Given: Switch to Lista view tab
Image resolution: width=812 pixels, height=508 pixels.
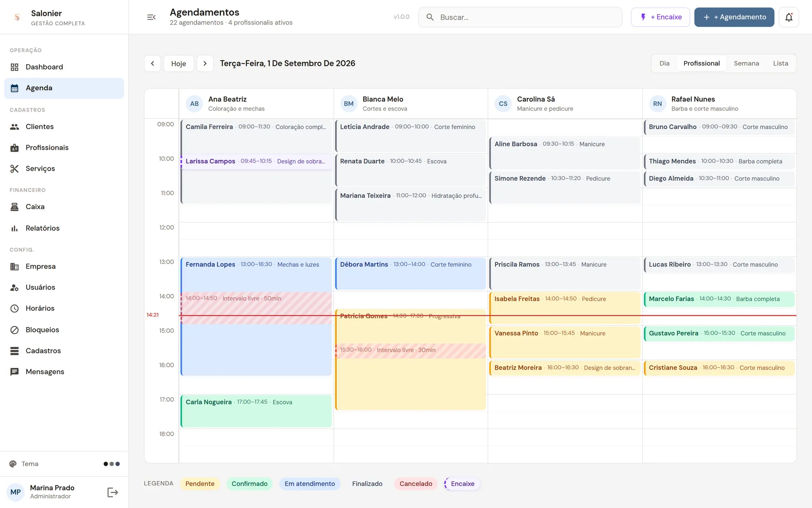Looking at the screenshot, I should tap(780, 63).
